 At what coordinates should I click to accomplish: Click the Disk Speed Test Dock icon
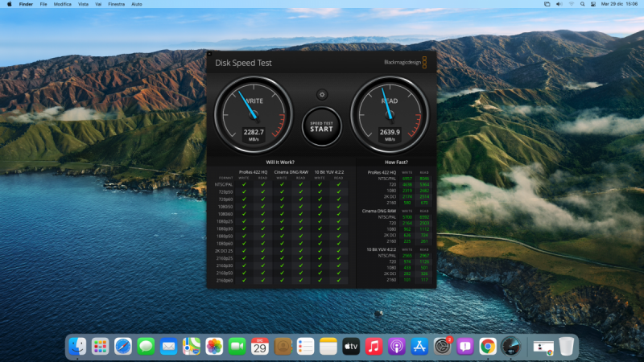[x=510, y=347]
